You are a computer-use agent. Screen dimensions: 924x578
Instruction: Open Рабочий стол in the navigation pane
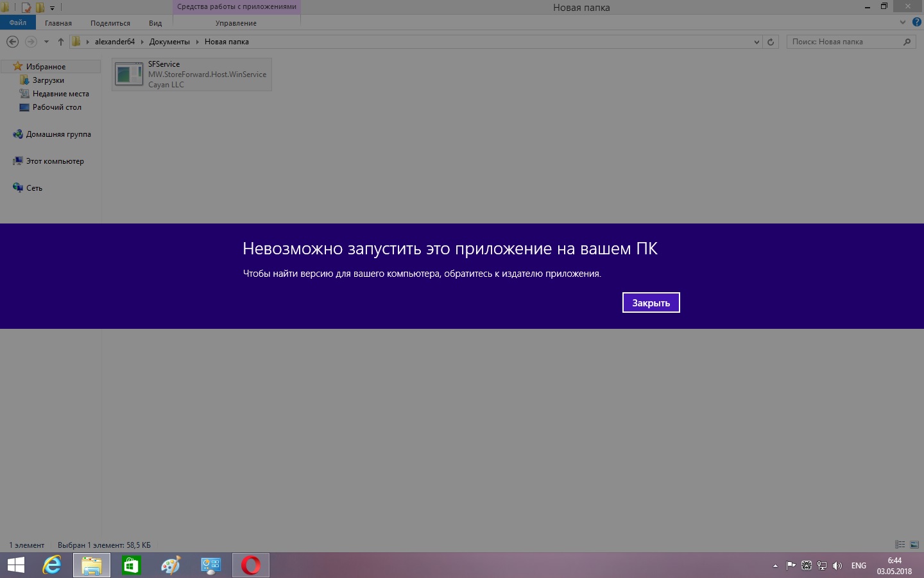coord(56,107)
